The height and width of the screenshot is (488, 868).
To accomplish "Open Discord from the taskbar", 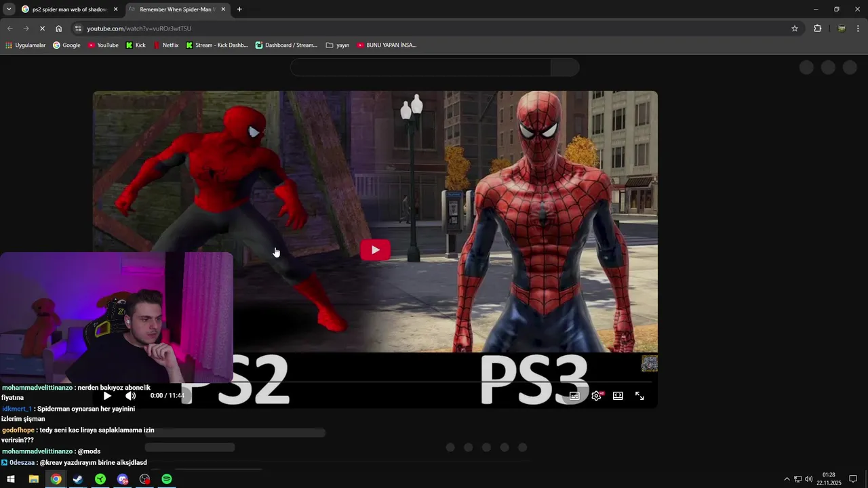I will point(122,479).
